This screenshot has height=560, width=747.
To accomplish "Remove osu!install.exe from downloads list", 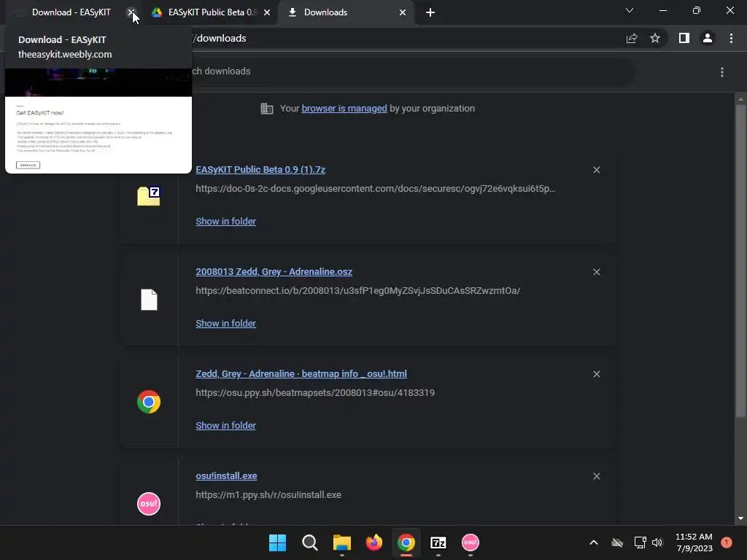I will (597, 476).
